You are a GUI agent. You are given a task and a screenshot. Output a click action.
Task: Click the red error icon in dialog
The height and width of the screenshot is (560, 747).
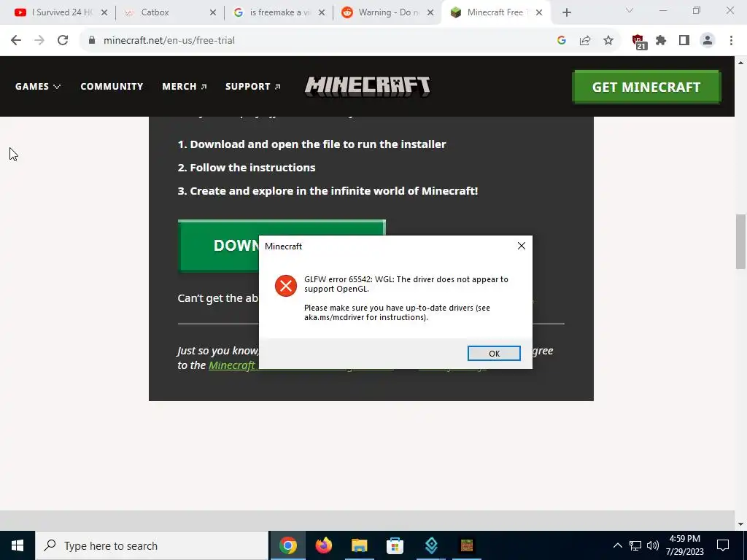[286, 286]
